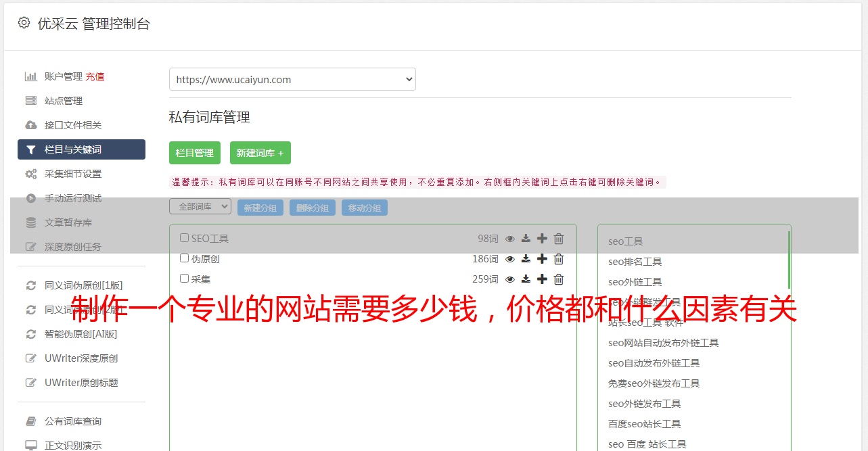
Task: Open 站点管理 in the sidebar
Action: (64, 101)
